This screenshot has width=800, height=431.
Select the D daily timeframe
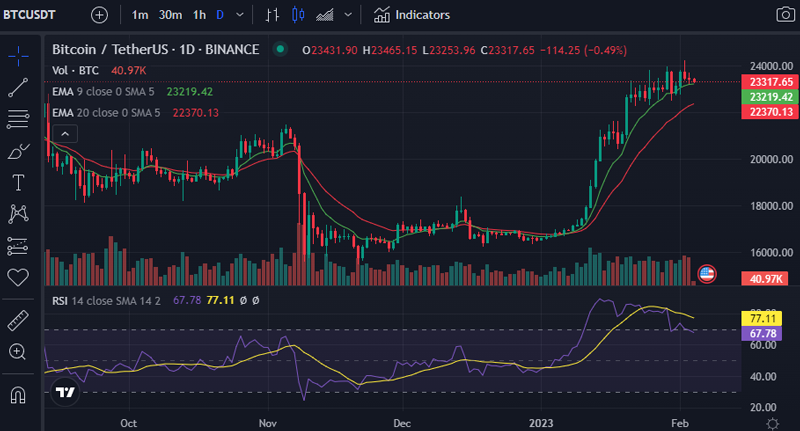pos(220,15)
